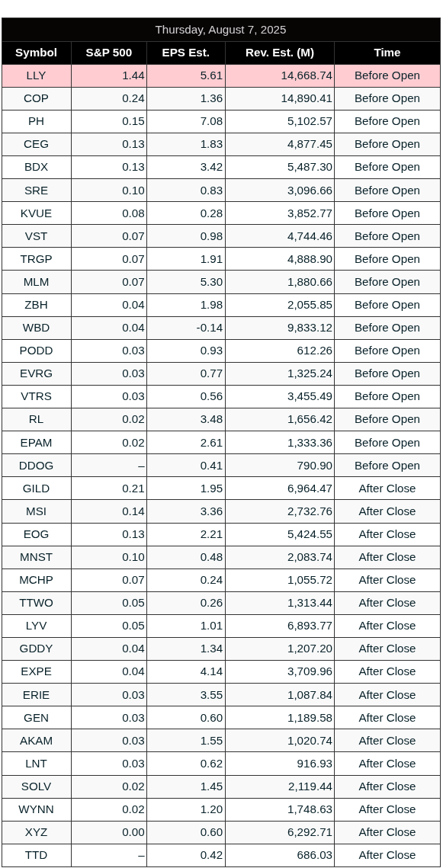The image size is (443, 868).
Task: Click the DDOG ticker symbol
Action: [x=36, y=466]
